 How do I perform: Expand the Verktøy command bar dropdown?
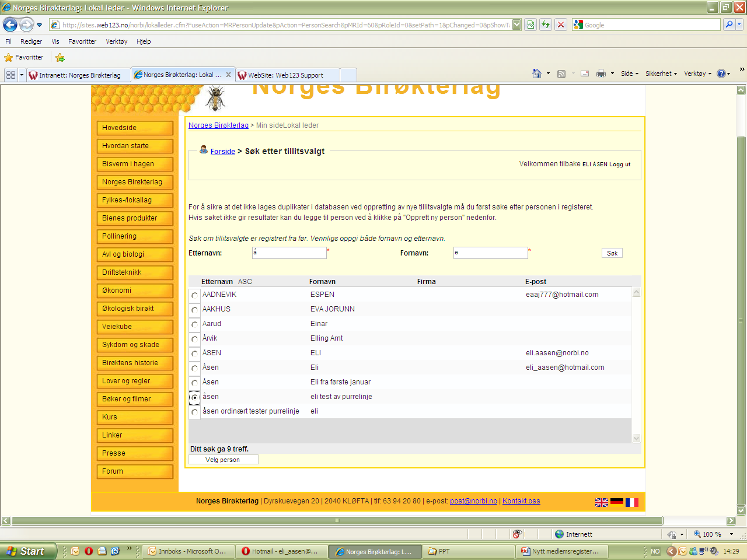(x=698, y=73)
